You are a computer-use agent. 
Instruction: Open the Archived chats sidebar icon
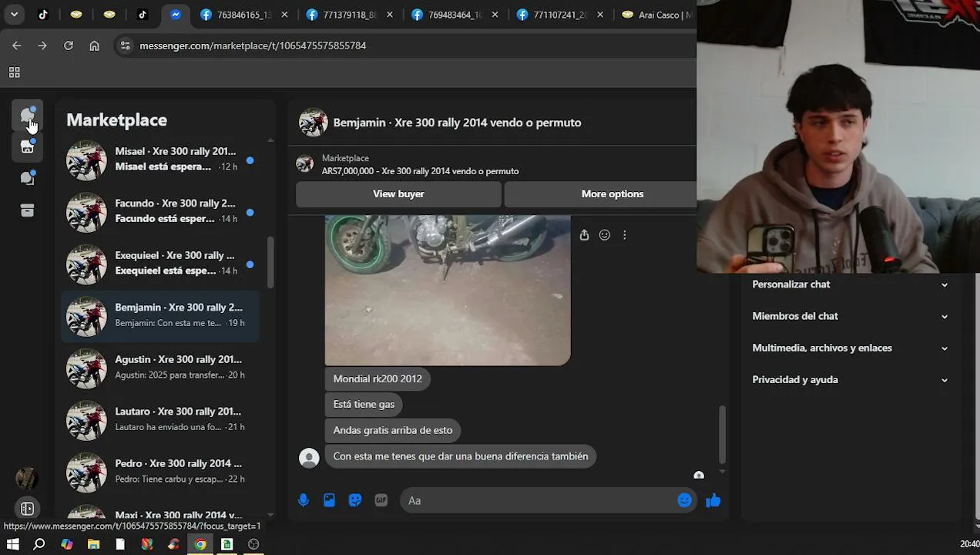click(x=27, y=210)
